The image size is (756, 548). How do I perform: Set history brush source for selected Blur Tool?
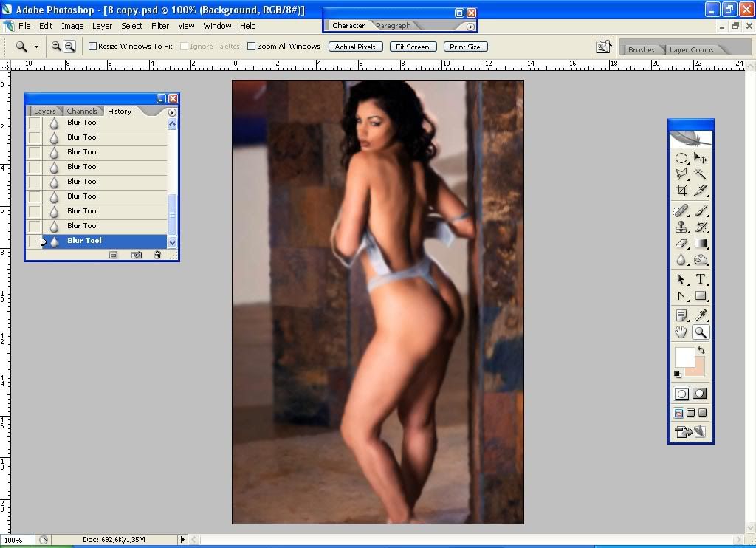[34, 242]
